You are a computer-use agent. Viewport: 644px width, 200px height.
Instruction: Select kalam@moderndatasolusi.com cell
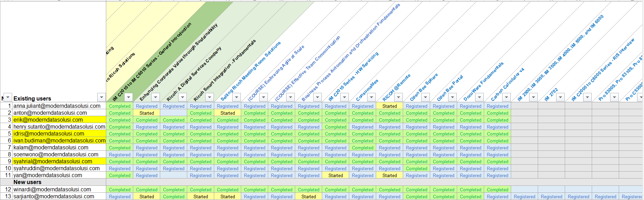[x=59, y=148]
